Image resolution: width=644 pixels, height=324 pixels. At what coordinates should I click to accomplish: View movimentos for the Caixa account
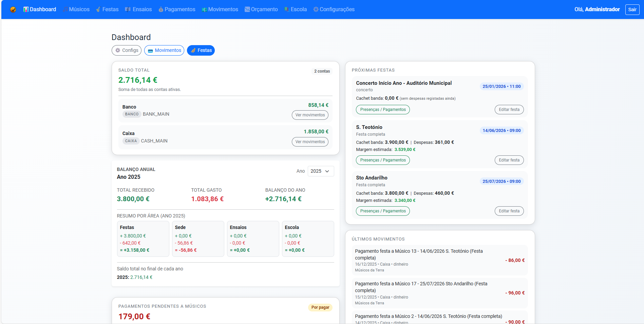[310, 142]
